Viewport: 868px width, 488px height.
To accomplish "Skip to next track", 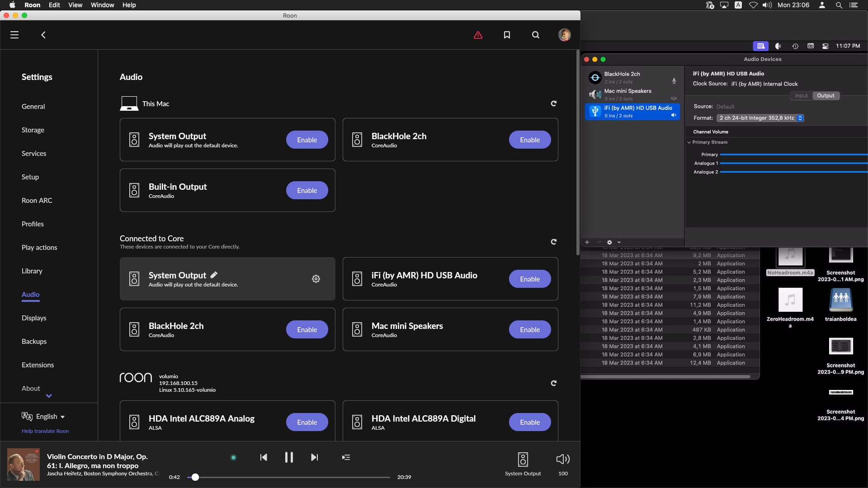I will click(314, 457).
